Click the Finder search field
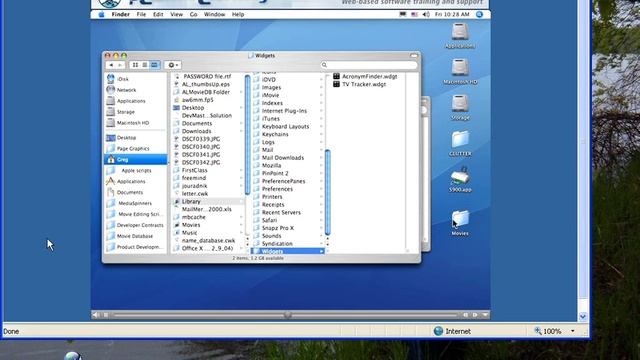Viewport: 640px width, 360px height. click(369, 65)
